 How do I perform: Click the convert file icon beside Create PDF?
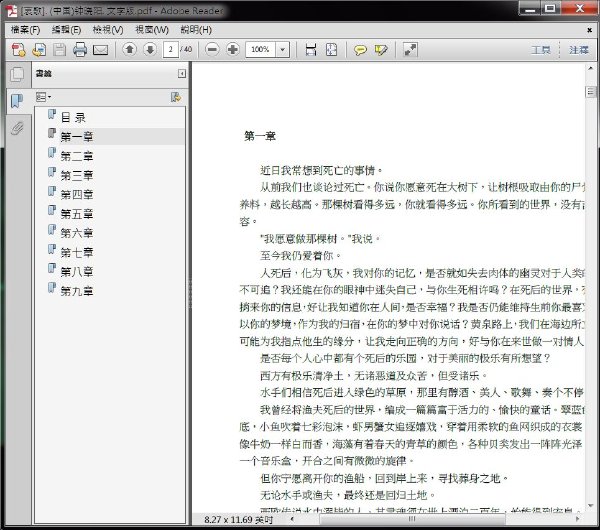pos(39,50)
